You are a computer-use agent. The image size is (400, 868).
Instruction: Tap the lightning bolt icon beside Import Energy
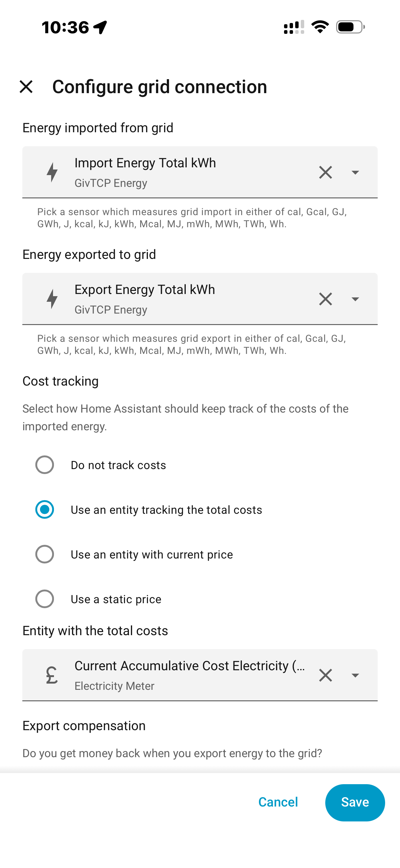(x=52, y=172)
